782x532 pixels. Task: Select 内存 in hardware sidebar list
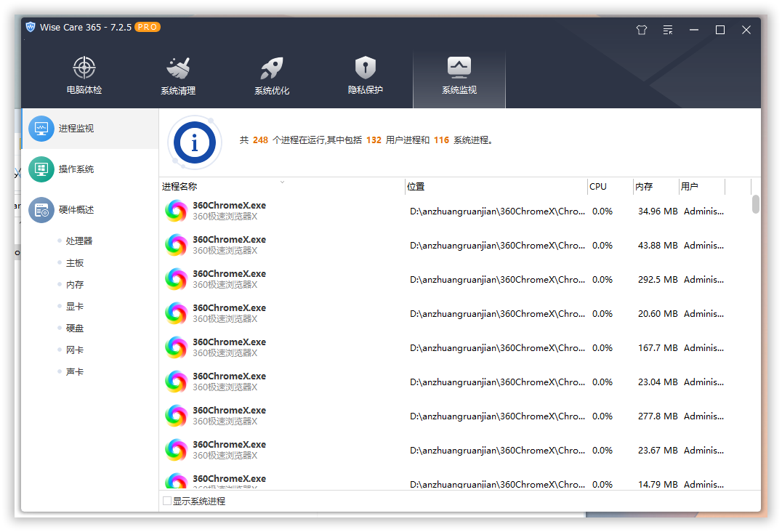pos(74,285)
